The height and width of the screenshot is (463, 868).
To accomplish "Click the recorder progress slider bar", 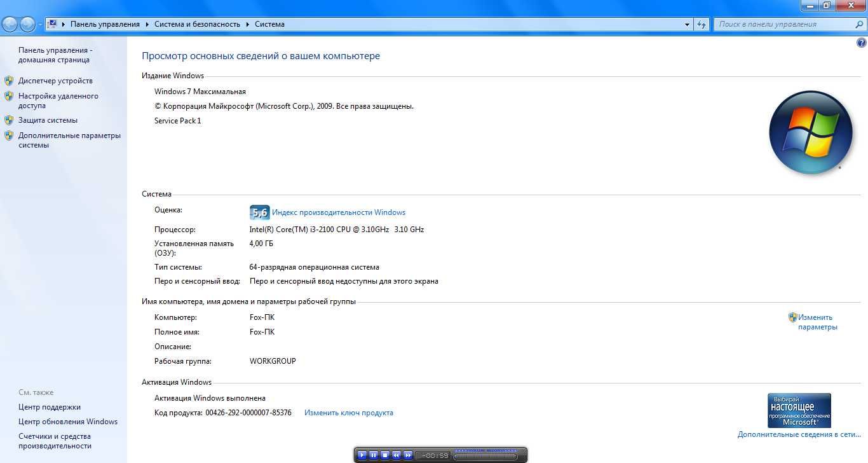I will point(485,457).
